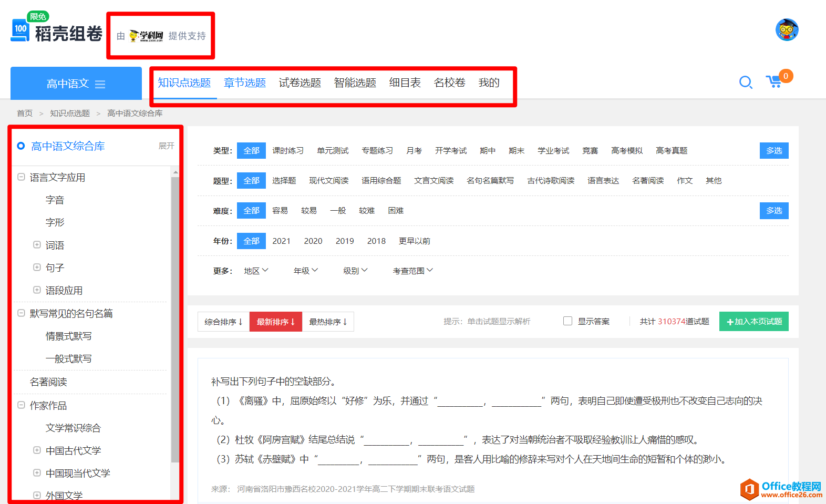Image resolution: width=826 pixels, height=504 pixels.
Task: Switch to the 章节选题 tab
Action: [x=245, y=83]
